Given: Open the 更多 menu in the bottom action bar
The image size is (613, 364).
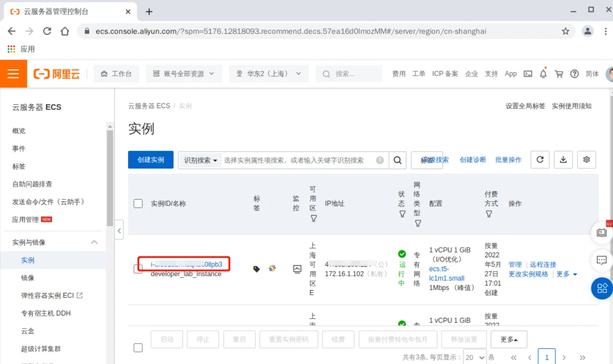Looking at the screenshot, I should coord(509,340).
